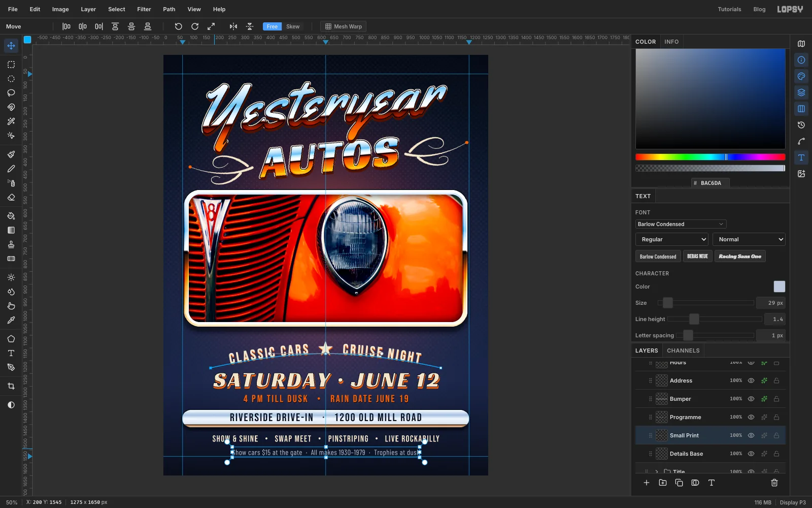Switch to the Info tab

(671, 42)
